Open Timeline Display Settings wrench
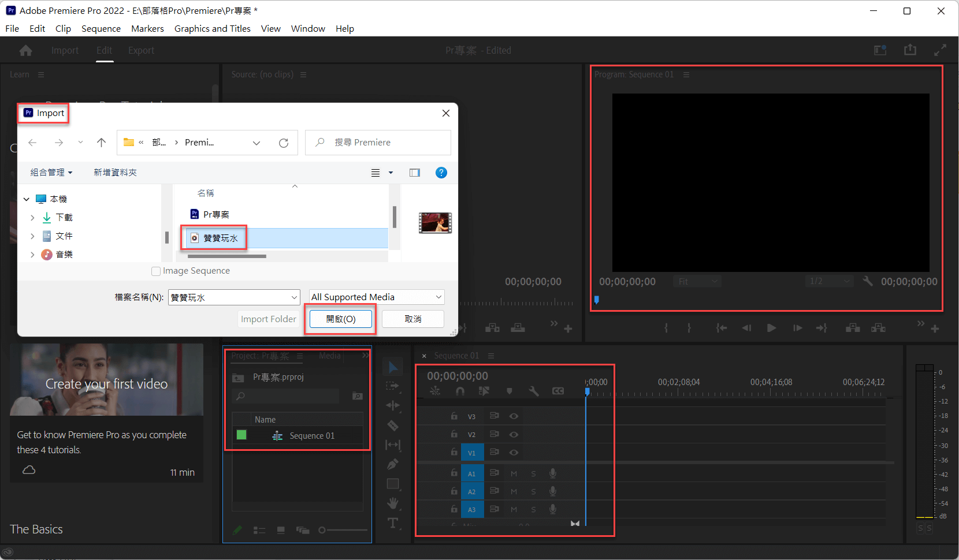 pos(533,391)
